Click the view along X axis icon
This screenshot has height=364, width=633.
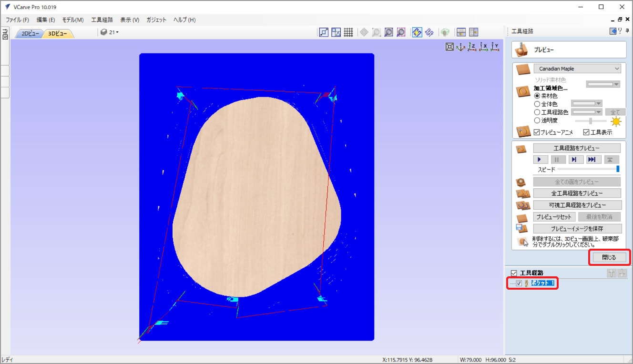pos(484,47)
